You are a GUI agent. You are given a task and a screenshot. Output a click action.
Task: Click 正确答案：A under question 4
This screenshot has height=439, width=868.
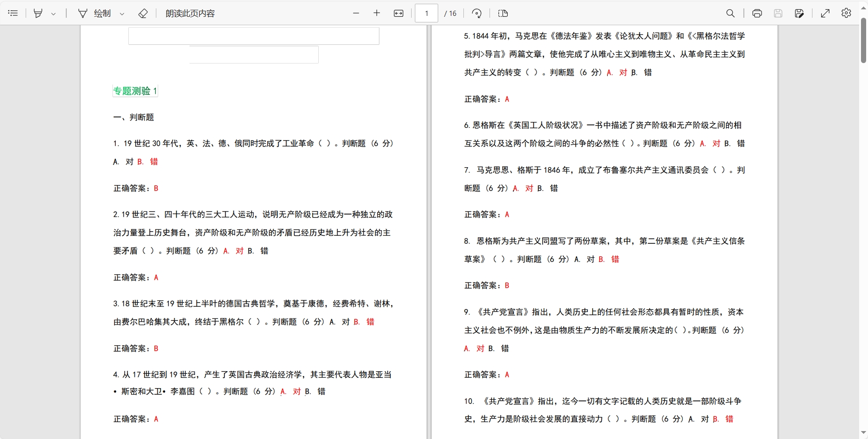point(136,419)
